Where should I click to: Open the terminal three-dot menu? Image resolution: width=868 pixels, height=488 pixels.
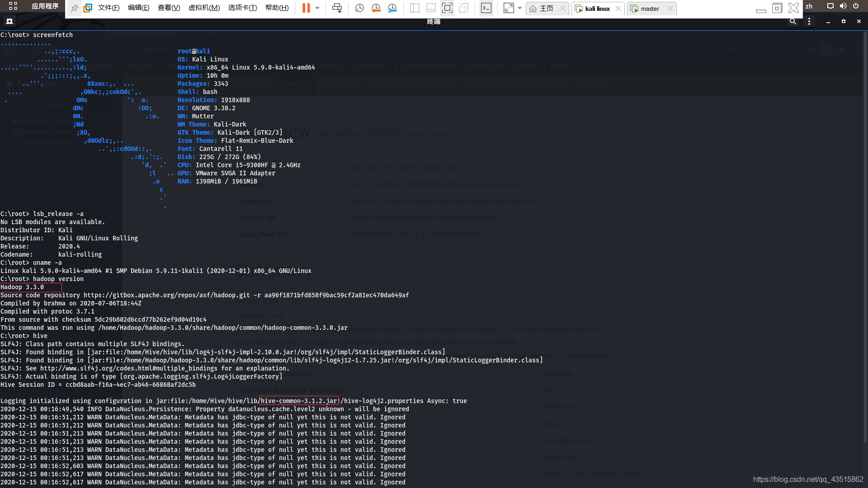809,21
